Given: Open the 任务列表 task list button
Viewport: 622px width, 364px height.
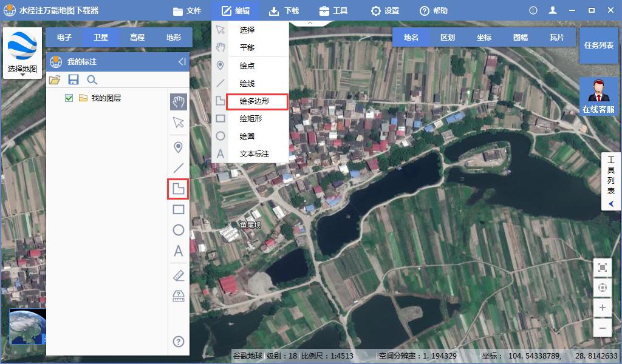Looking at the screenshot, I should click(x=598, y=45).
